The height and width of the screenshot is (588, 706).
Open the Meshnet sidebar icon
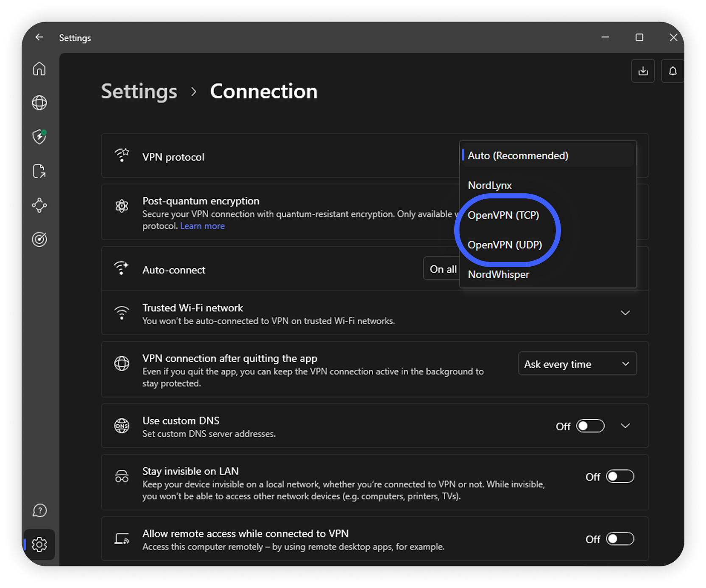tap(39, 205)
